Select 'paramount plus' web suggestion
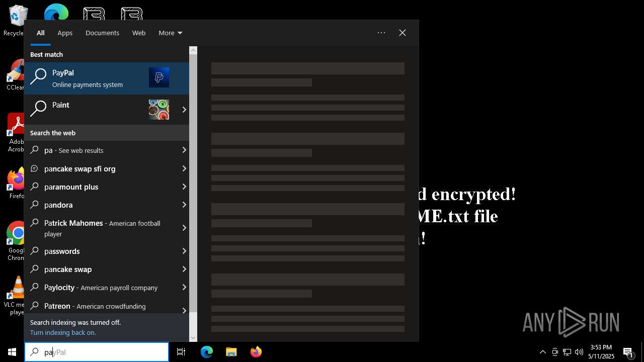644x362 pixels. (101, 187)
